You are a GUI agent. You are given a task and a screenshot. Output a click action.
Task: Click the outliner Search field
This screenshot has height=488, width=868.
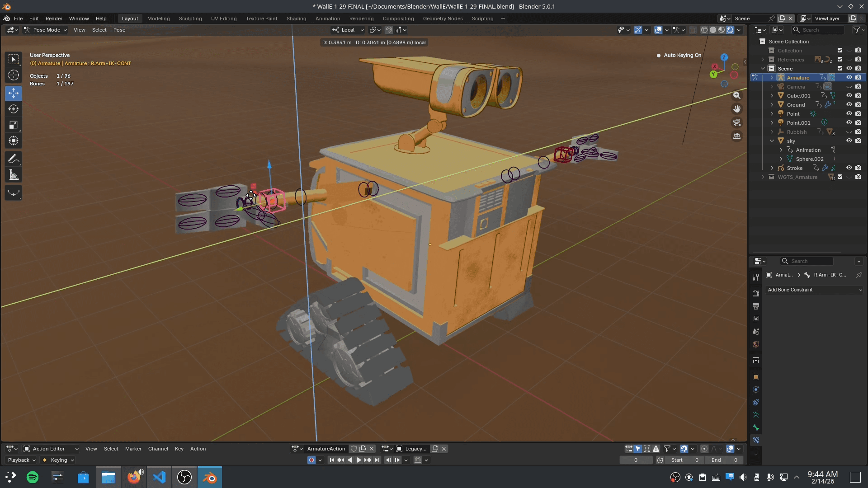click(818, 29)
